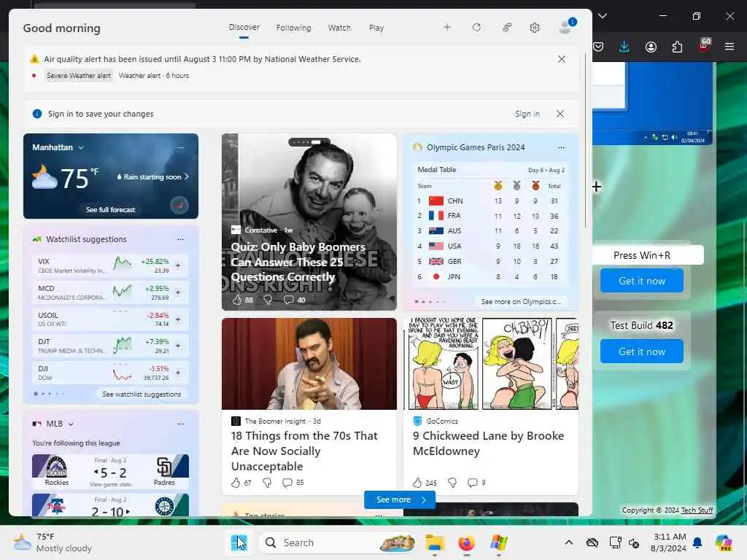Click See more on Olympics link
The image size is (747, 560).
point(521,301)
